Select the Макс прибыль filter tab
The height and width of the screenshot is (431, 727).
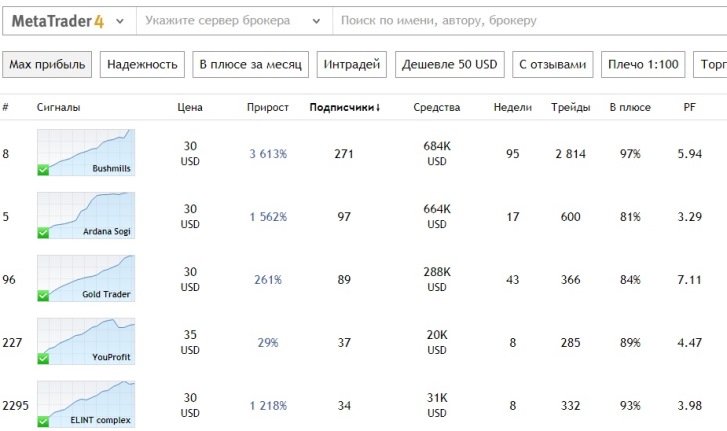click(x=47, y=65)
